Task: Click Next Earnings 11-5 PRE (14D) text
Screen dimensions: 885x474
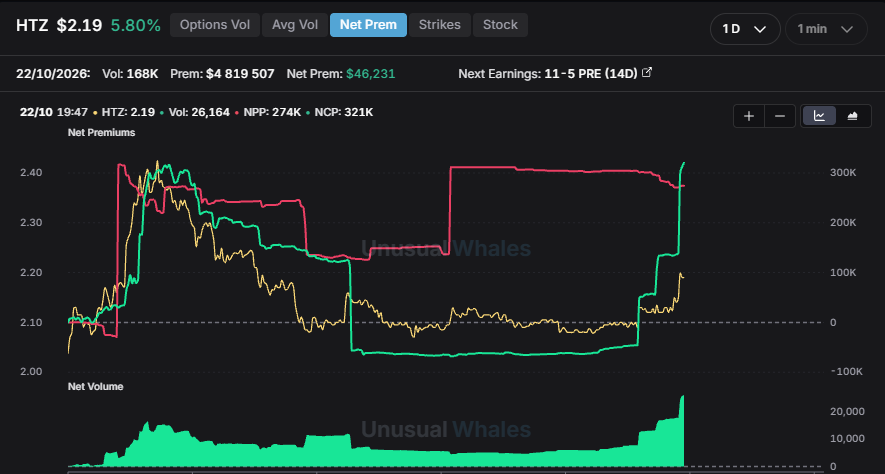Action: click(548, 73)
